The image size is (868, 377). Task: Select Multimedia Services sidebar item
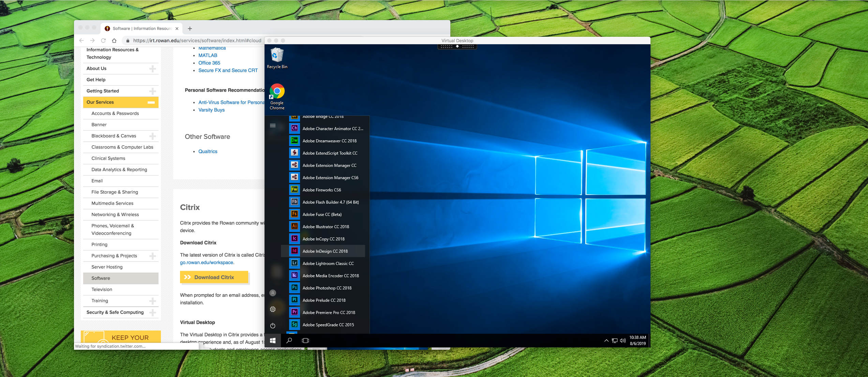pos(121,203)
